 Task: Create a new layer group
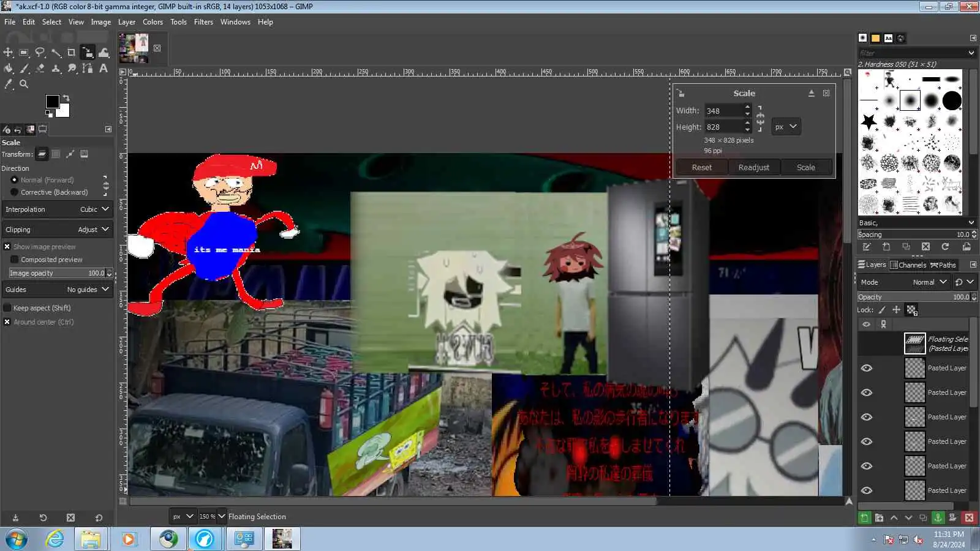tap(879, 518)
